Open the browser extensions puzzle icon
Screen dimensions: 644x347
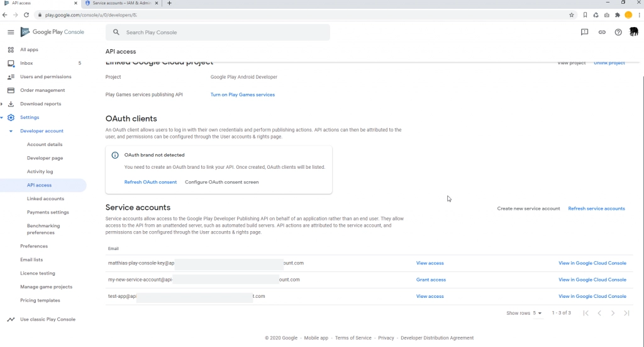[x=618, y=15]
